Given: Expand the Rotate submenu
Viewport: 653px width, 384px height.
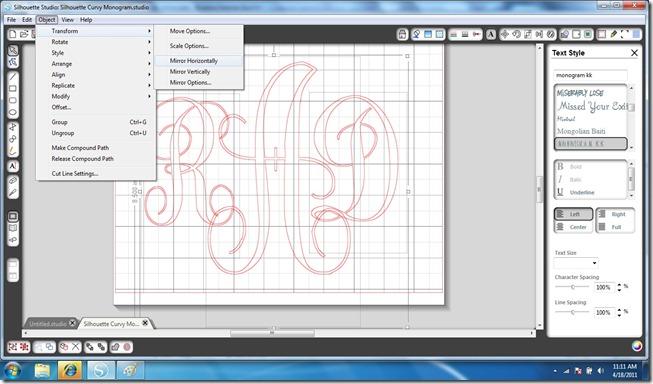Looking at the screenshot, I should click(96, 42).
